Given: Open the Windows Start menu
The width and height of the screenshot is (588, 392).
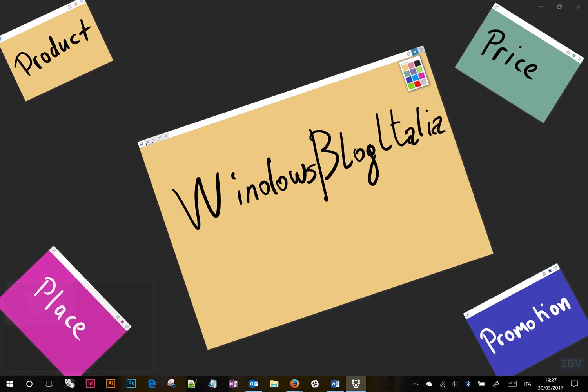Looking at the screenshot, I should coord(9,384).
